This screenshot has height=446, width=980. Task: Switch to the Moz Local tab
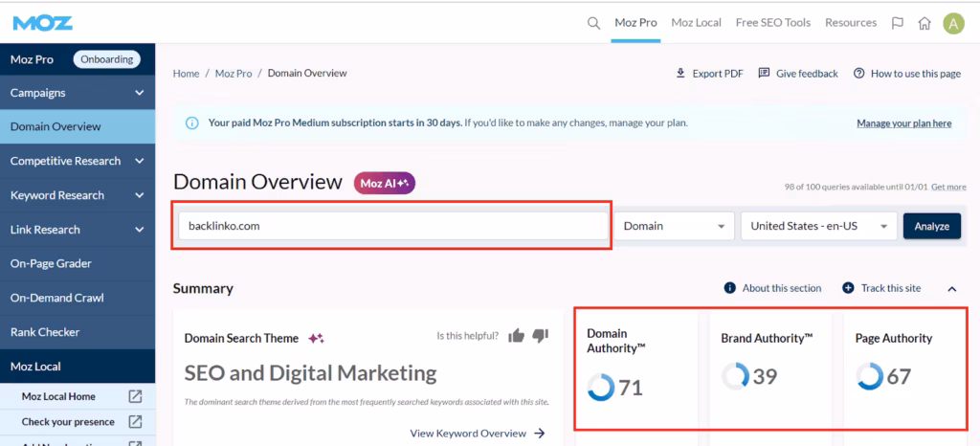[696, 23]
